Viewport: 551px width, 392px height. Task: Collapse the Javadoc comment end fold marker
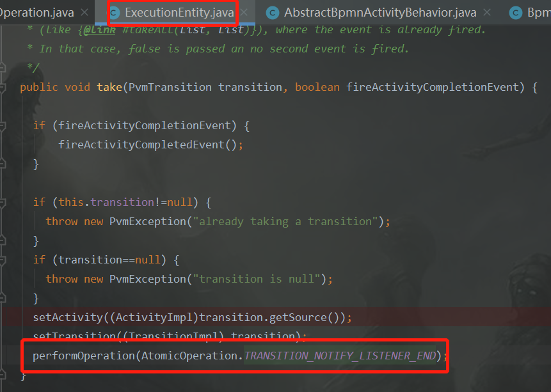(3, 67)
